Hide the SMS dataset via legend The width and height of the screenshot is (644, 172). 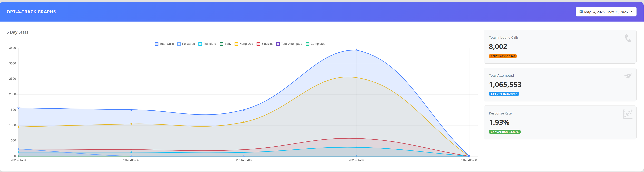click(225, 44)
